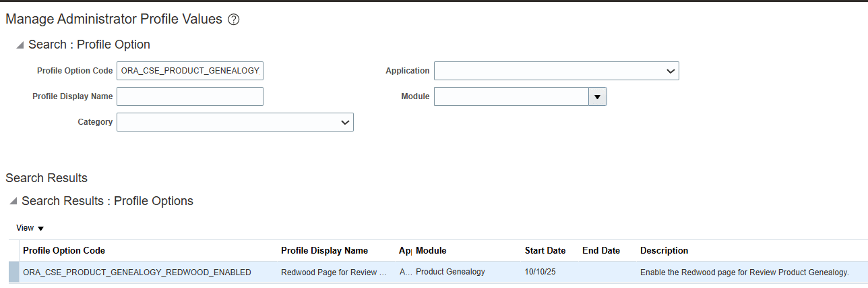The height and width of the screenshot is (288, 868).
Task: Click ORA_CSE_PRODUCT_GENEALOGY_REDWOOD_ENABLED cell
Action: (137, 272)
